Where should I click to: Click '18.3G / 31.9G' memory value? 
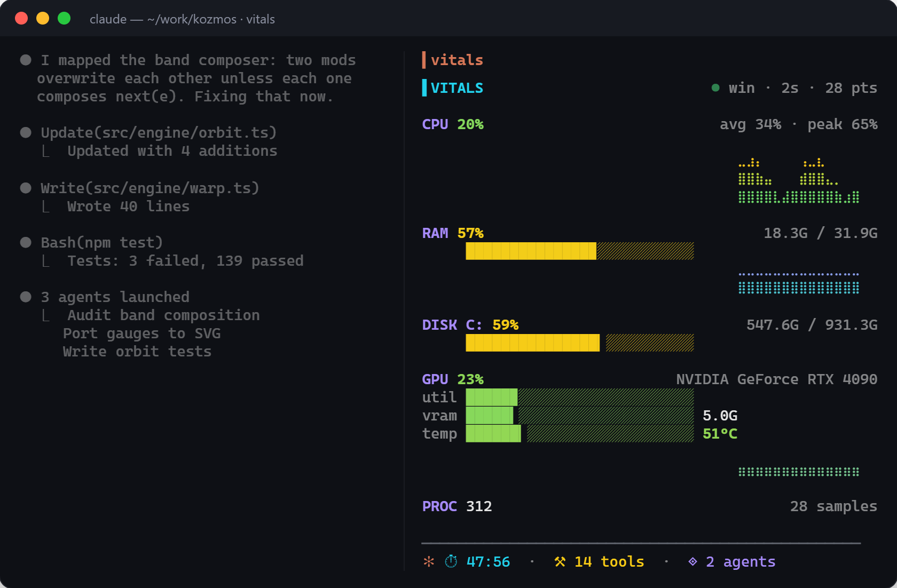pyautogui.click(x=821, y=233)
